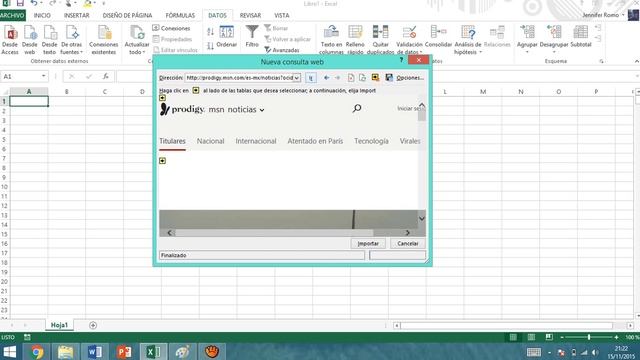
Task: Expand the Dirección address dropdown
Action: click(297, 78)
